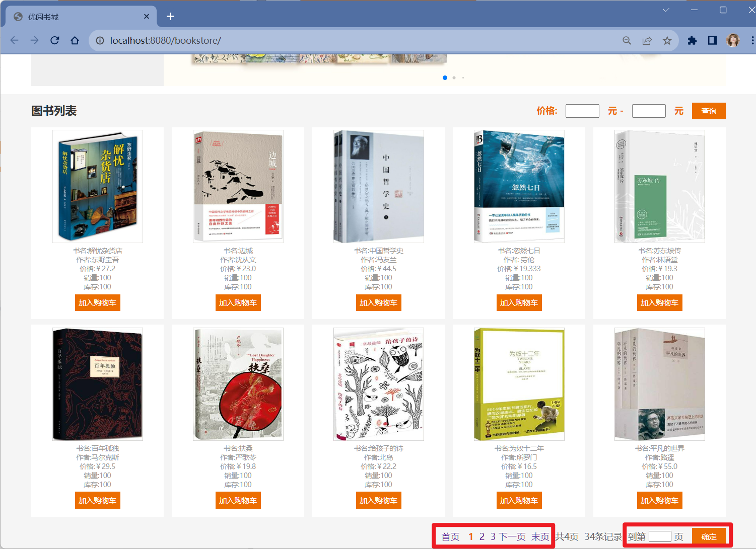
Task: Open 解忧杂货店 book cover image
Action: click(98, 186)
